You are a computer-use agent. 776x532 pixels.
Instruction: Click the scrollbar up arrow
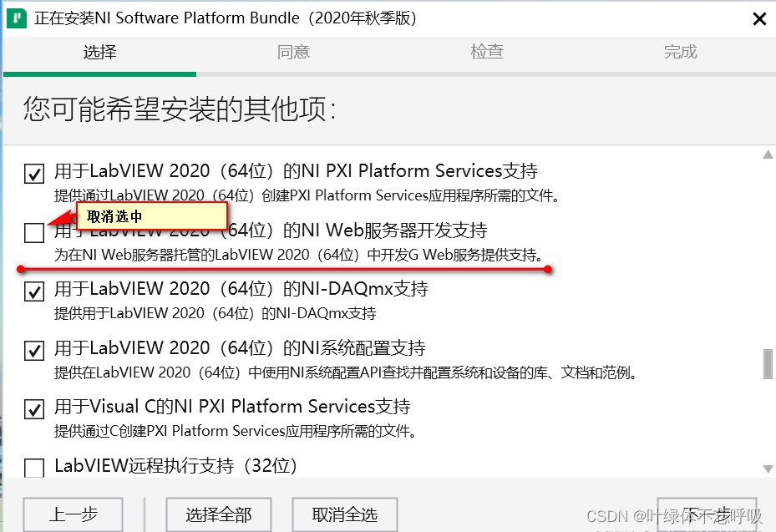click(767, 154)
